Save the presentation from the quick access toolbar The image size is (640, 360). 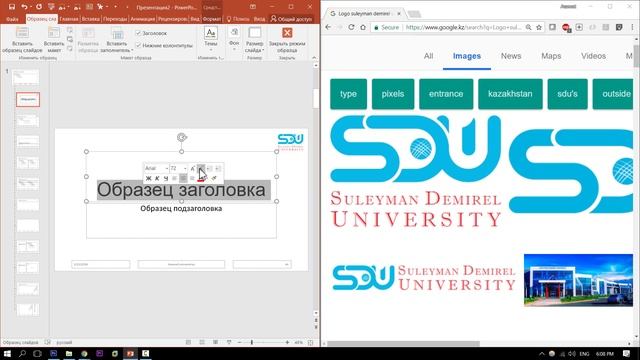(12, 7)
